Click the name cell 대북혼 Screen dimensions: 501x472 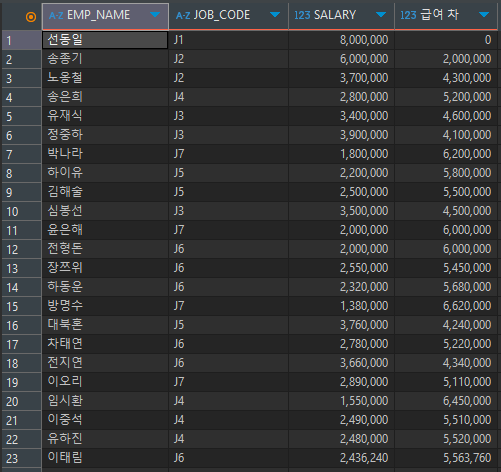pyautogui.click(x=105, y=325)
